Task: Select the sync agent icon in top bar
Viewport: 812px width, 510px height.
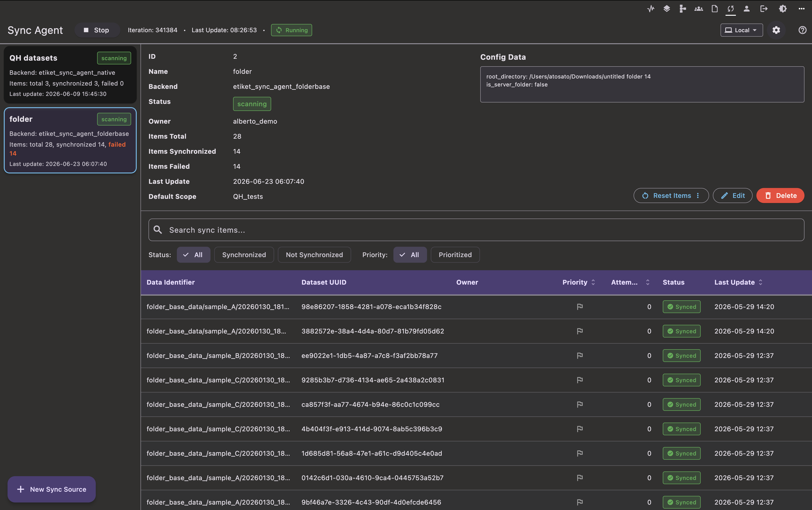Action: [x=731, y=9]
